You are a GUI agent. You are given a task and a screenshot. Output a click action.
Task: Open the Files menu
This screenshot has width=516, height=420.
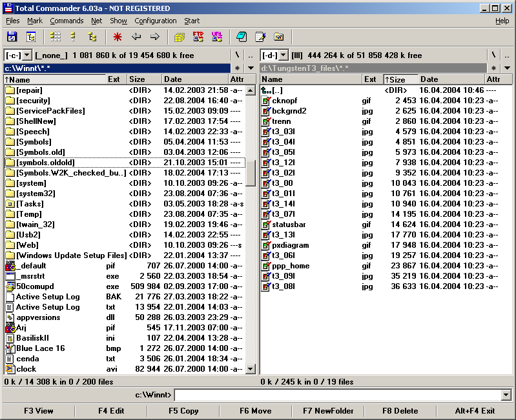12,21
